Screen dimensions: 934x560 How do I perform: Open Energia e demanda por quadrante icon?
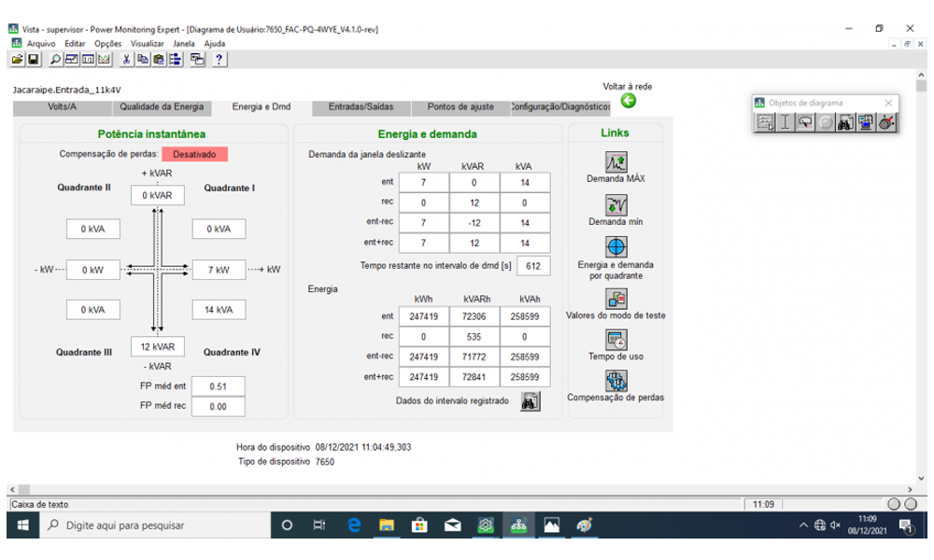tap(616, 247)
